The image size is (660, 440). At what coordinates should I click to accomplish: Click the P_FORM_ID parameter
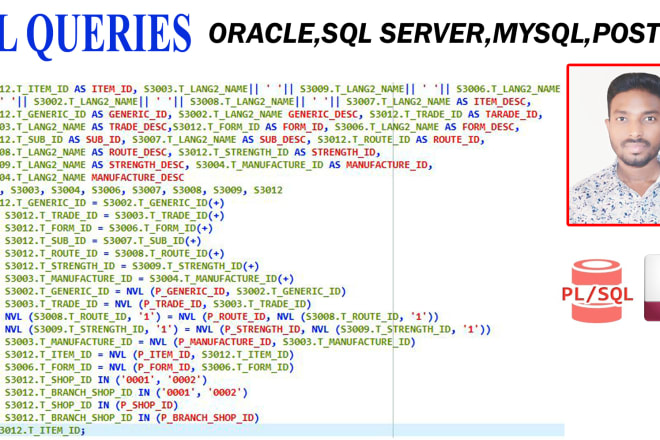point(164,367)
